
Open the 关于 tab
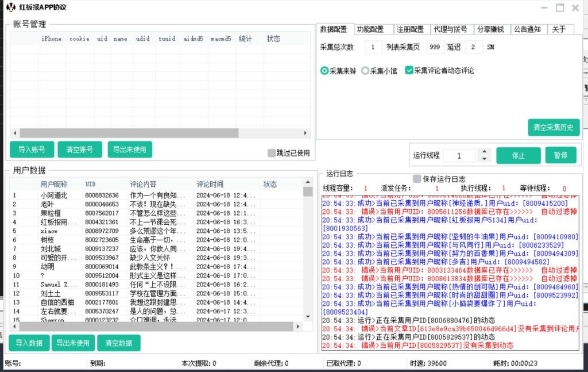coord(559,29)
